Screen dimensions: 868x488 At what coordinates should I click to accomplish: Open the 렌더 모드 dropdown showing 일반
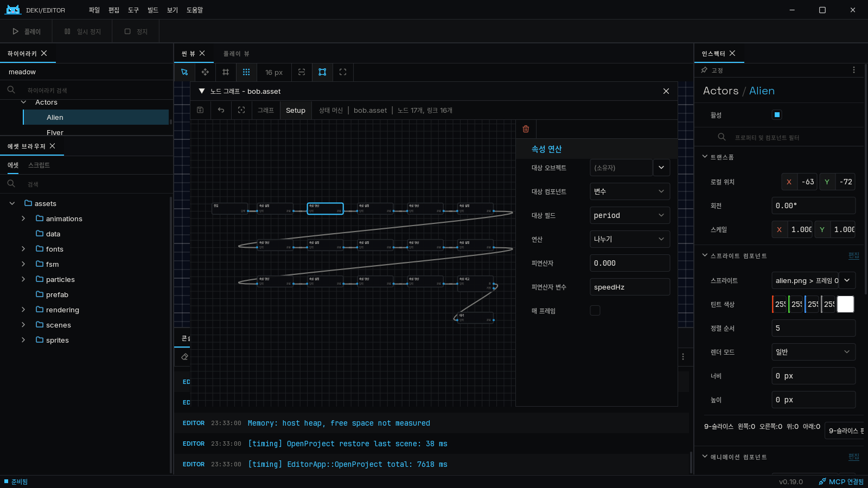pos(813,352)
